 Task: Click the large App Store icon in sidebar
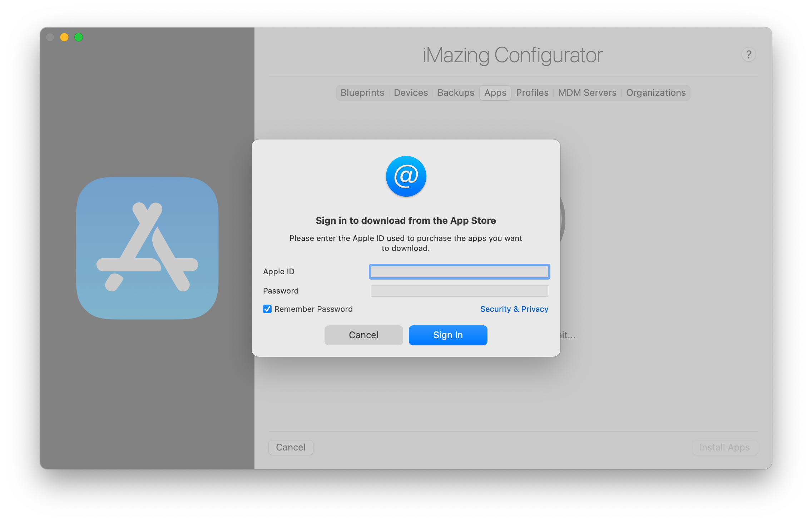pos(147,248)
